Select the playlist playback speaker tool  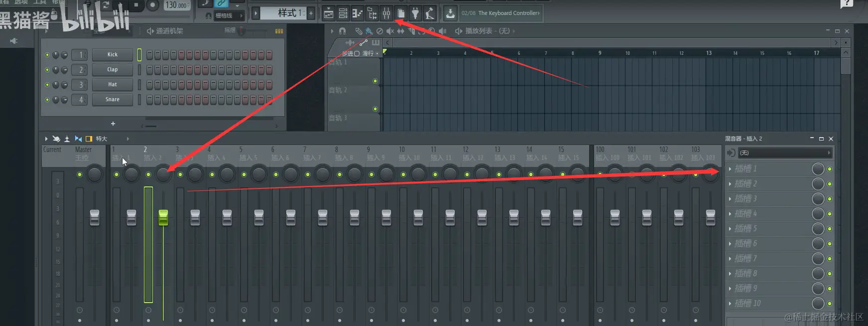[442, 31]
